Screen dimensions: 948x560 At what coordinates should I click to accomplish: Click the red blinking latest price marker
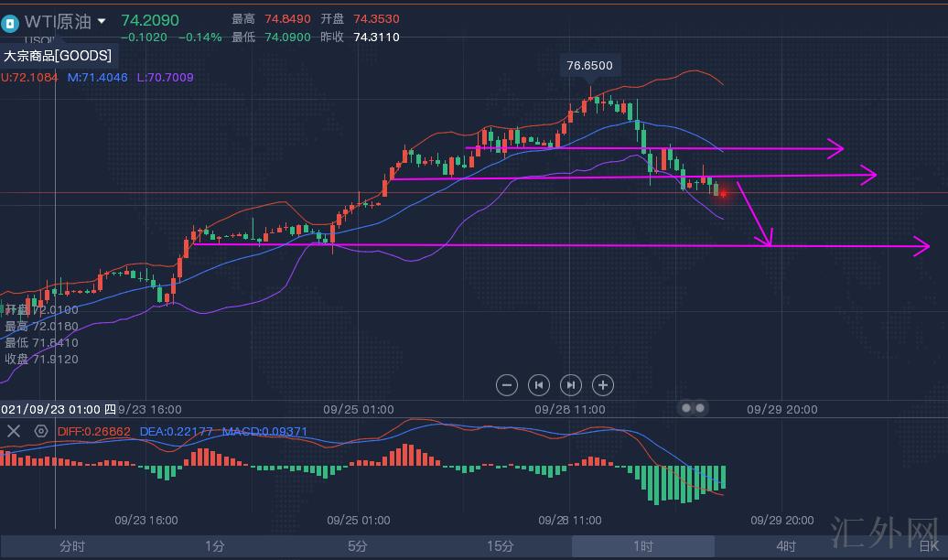click(x=723, y=193)
